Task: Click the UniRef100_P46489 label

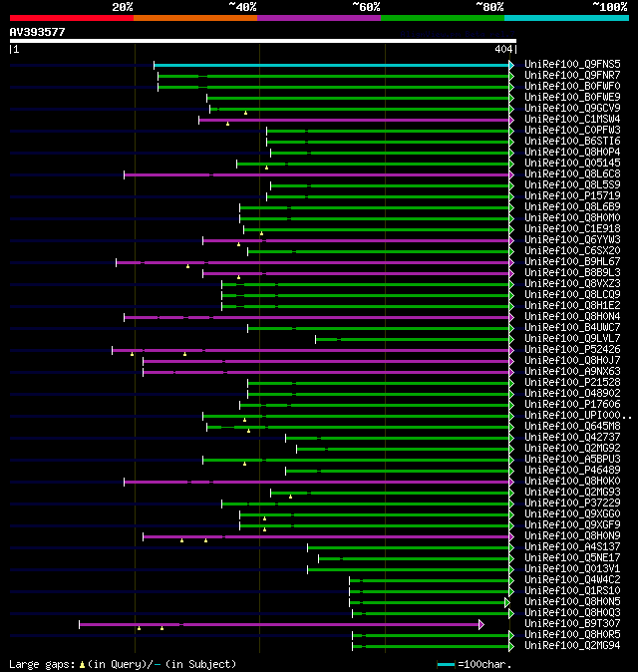Action: [572, 471]
